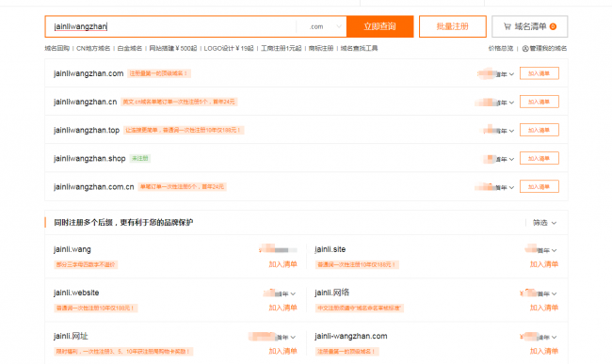Click the jainliwangzhan.shop domain name
612x364 pixels.
coord(89,158)
